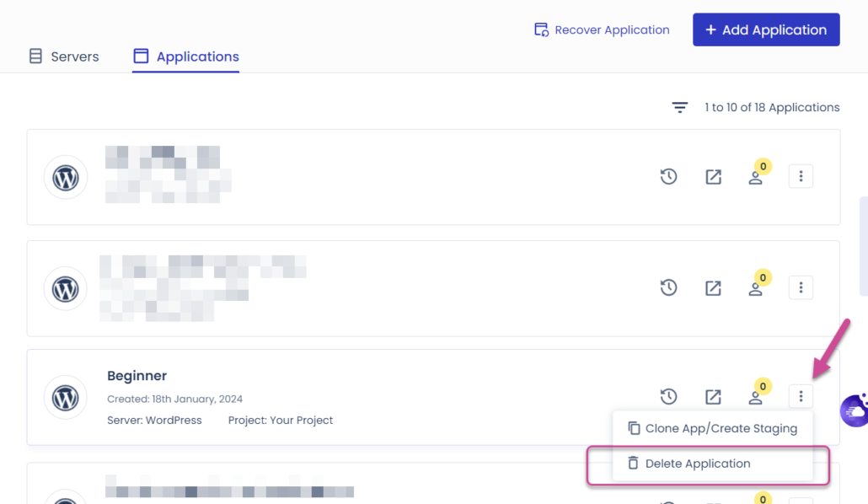Click the team member icon on second card
868x504 pixels.
[x=756, y=289]
